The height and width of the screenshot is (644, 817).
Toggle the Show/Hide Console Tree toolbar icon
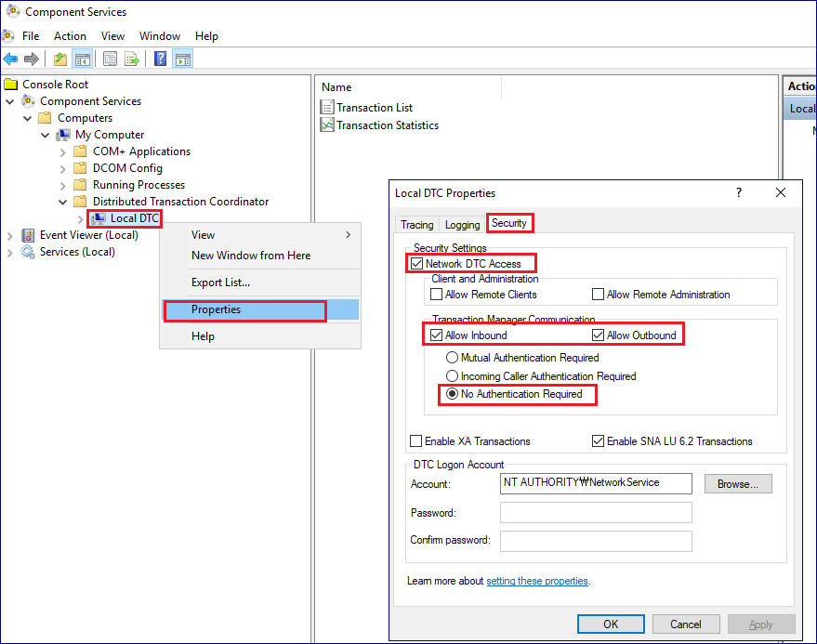pos(81,58)
